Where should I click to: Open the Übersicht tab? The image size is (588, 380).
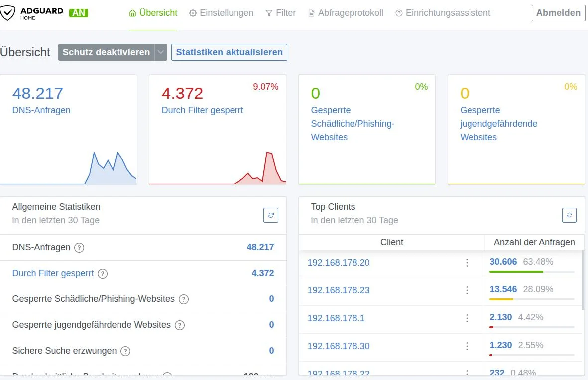click(153, 13)
